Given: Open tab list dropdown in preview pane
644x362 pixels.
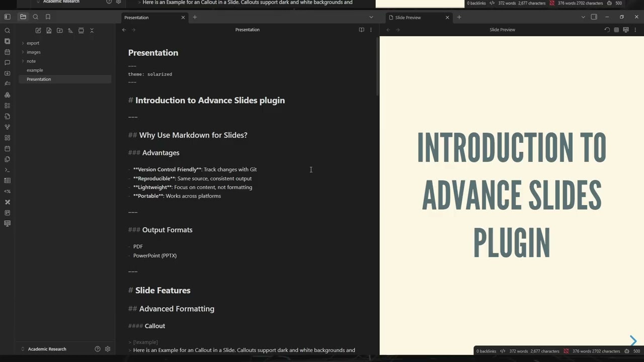Looking at the screenshot, I should [x=583, y=17].
